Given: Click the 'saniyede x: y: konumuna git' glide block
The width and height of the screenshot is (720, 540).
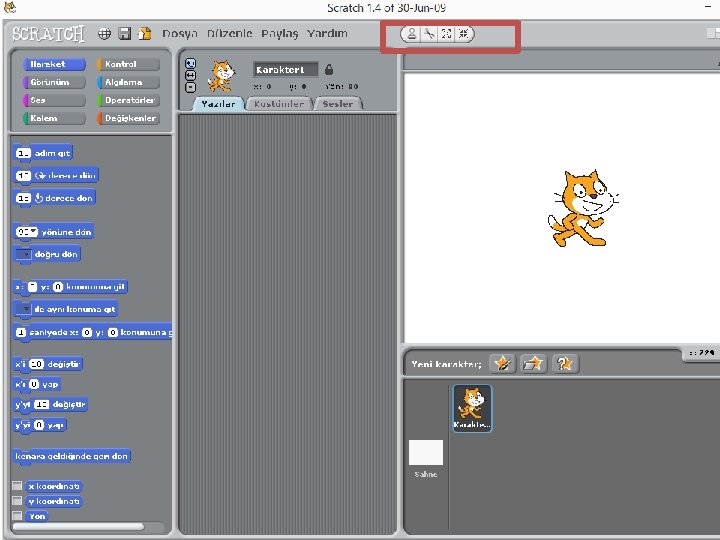Looking at the screenshot, I should [x=92, y=332].
